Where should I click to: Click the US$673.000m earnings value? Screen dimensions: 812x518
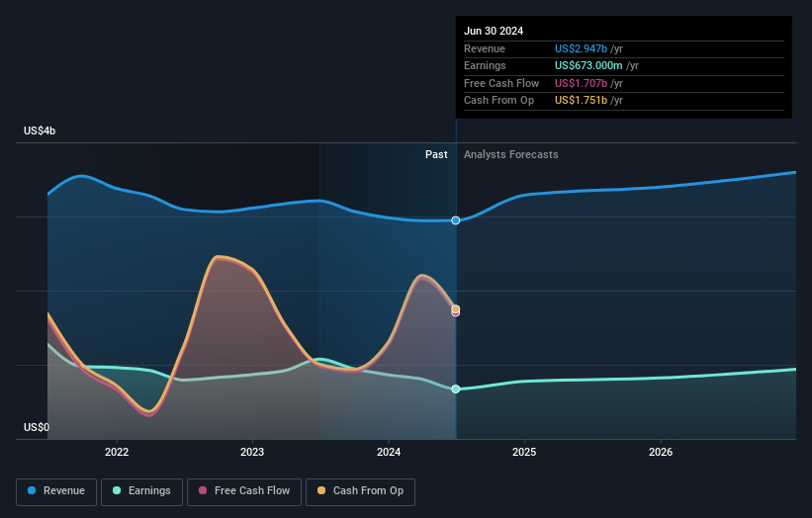click(588, 65)
